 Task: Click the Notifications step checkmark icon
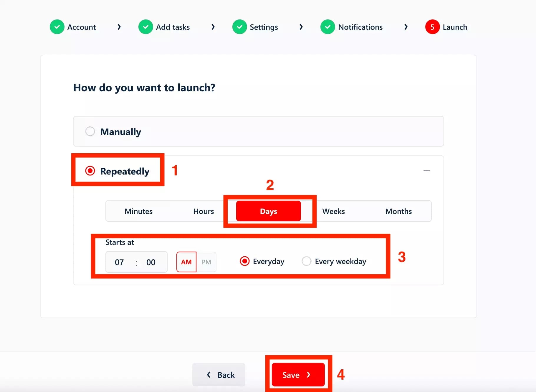(328, 27)
